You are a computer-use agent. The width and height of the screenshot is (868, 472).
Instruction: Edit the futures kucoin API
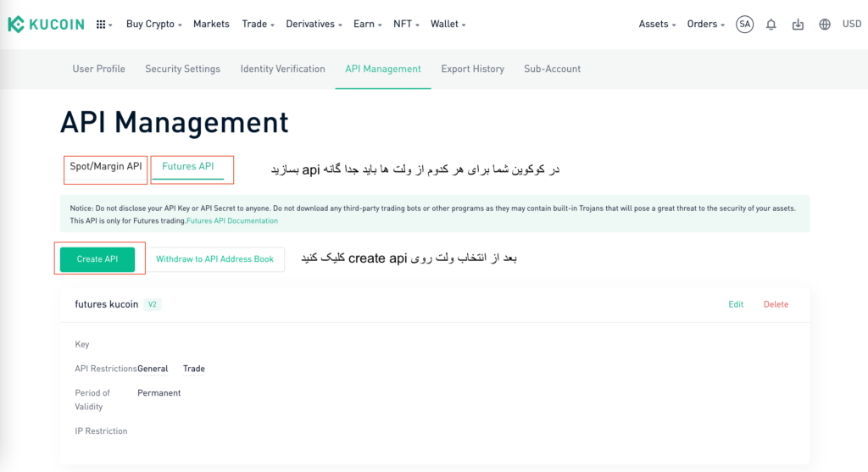(x=736, y=304)
